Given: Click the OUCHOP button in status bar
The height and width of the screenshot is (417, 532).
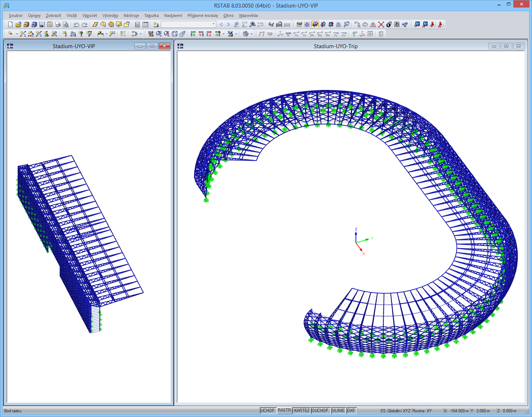Looking at the screenshot, I should point(320,411).
